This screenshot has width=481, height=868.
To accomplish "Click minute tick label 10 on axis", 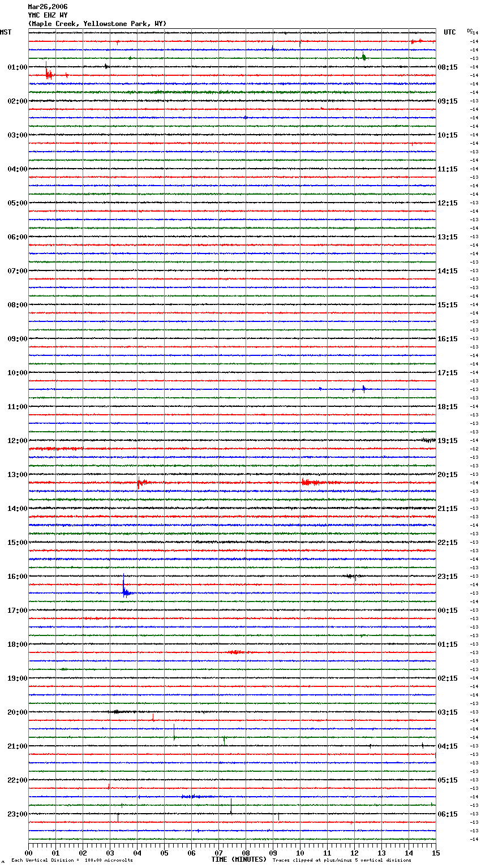I will 300,853.
